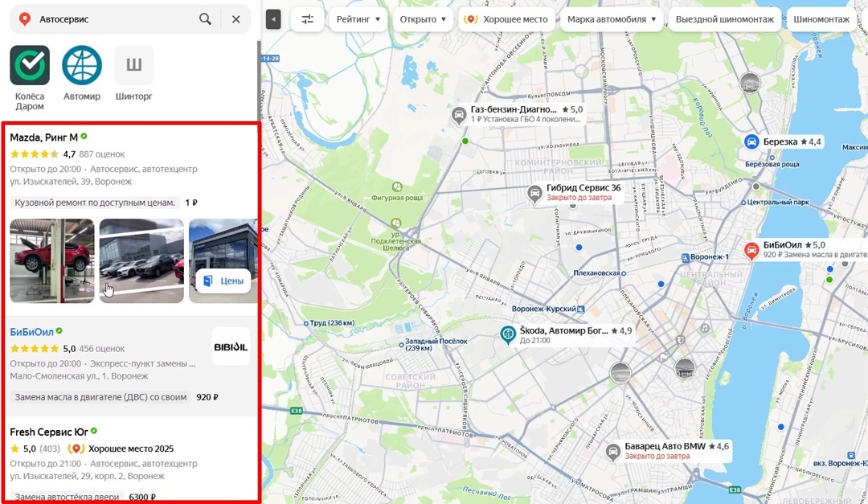Screen dimensions: 868x504
Task: Click the Подклетенская Шелюга park icon
Action: [x=395, y=223]
